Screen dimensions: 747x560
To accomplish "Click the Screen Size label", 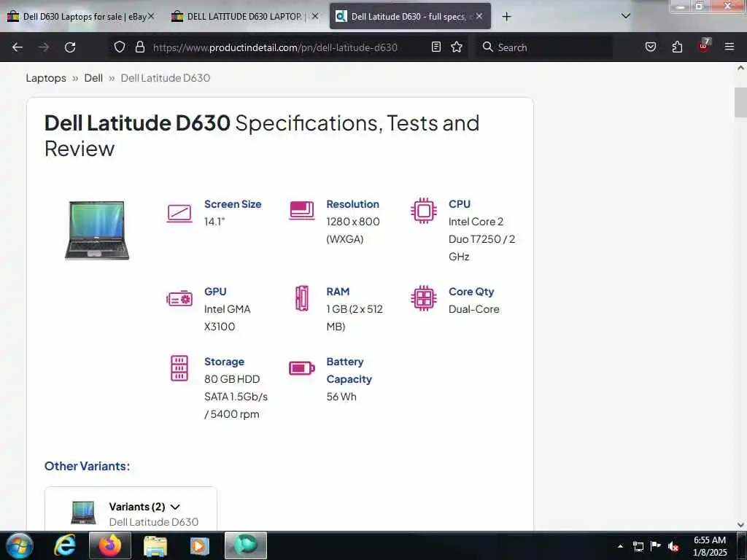I will [x=233, y=204].
